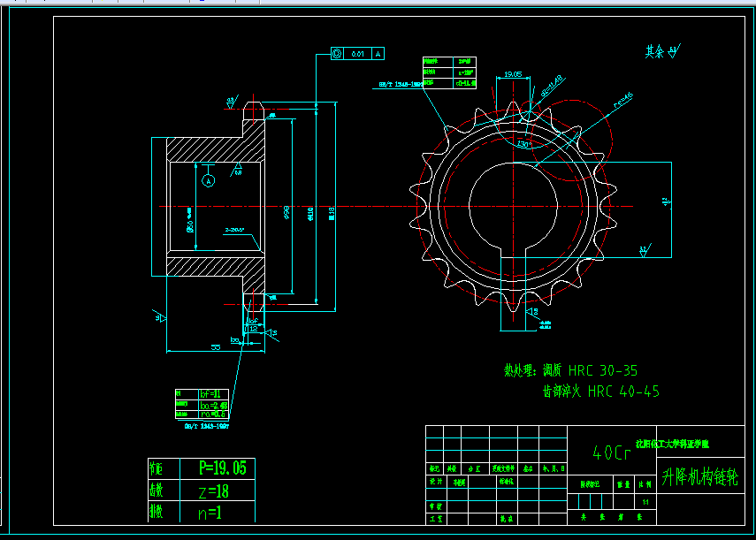Select the 130° angle annotation
The height and width of the screenshot is (540, 756).
(x=523, y=143)
